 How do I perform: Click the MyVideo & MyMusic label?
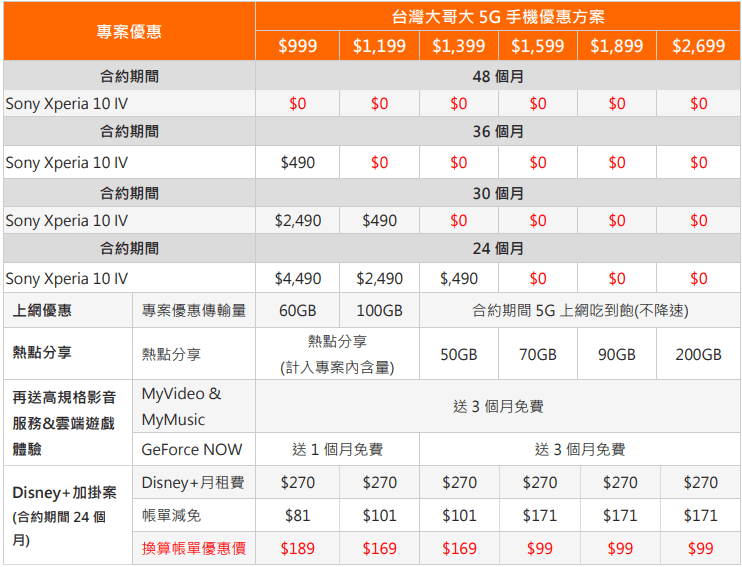pos(181,406)
